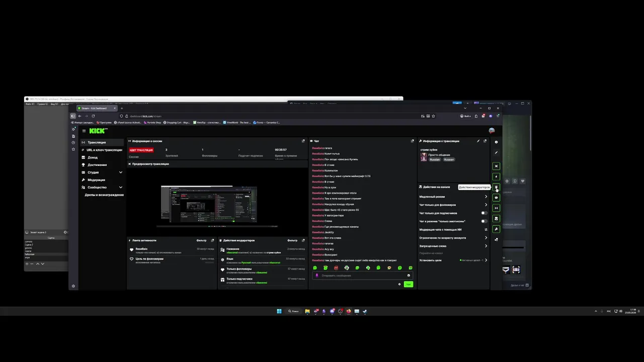Open a new browser tab with plus

pos(121,108)
